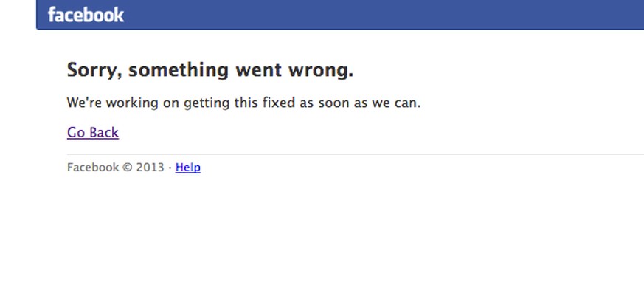
Task: Follow the Go Back link
Action: 93,133
